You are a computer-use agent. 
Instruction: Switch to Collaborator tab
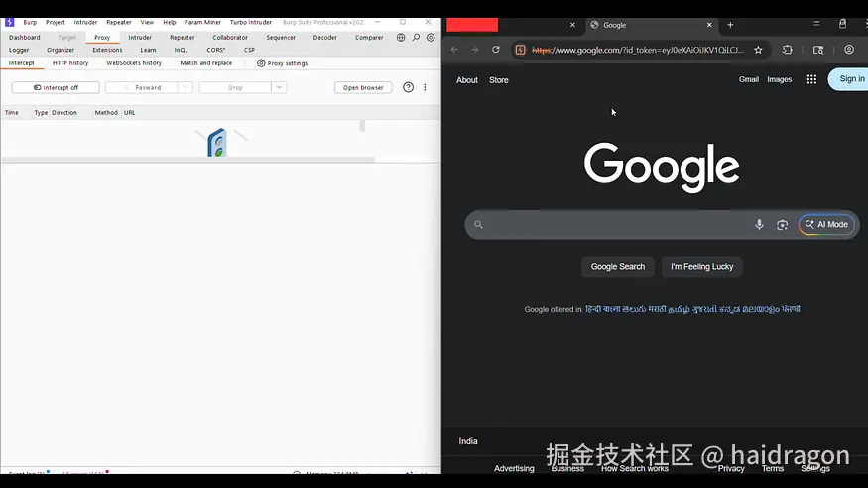click(x=230, y=37)
